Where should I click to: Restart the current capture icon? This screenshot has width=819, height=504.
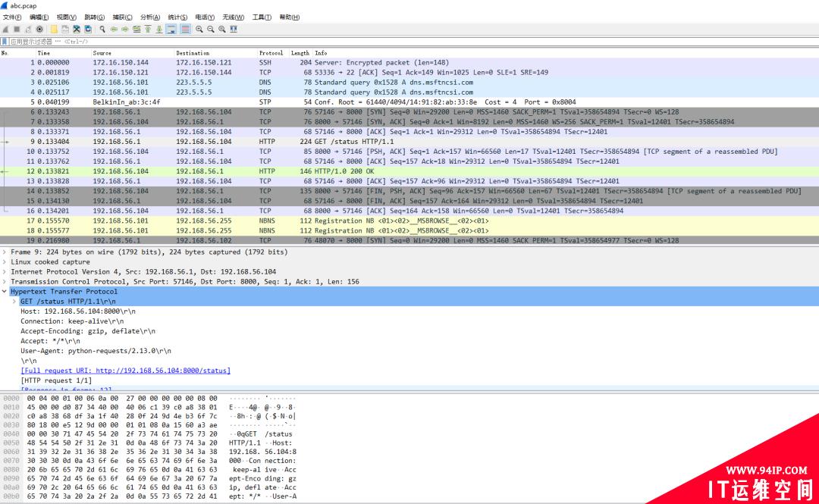(x=28, y=30)
